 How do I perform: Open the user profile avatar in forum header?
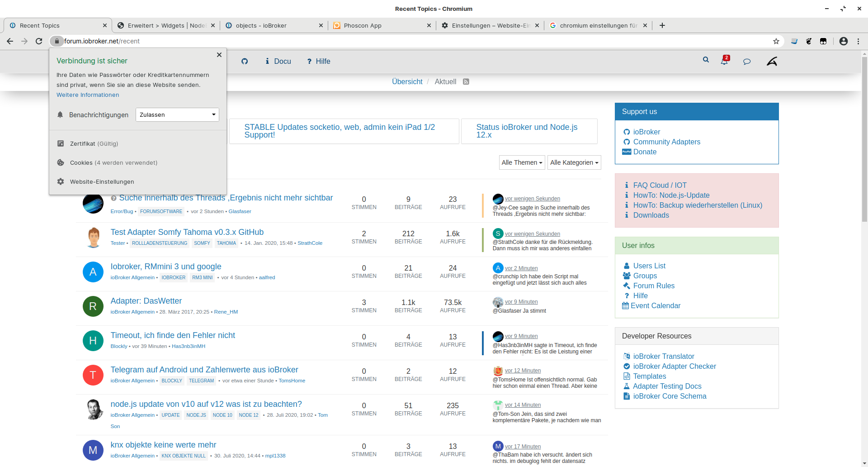[772, 61]
